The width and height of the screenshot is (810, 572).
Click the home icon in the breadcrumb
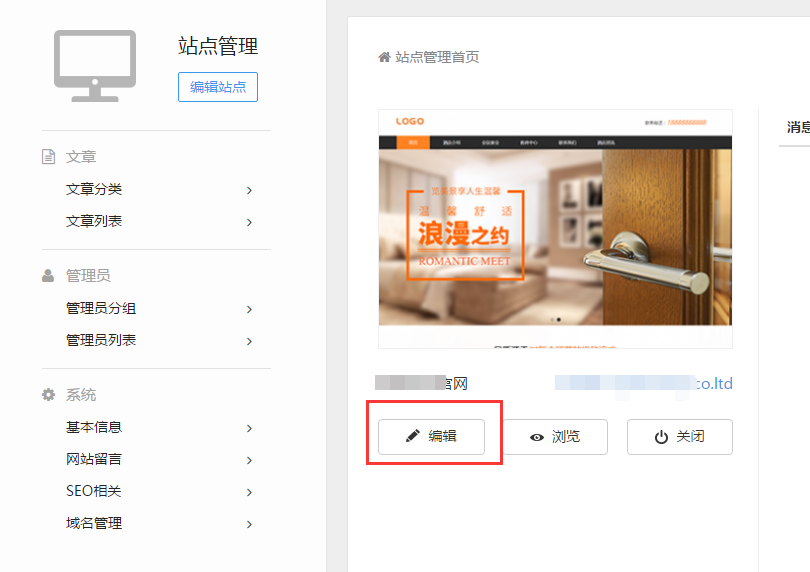point(384,57)
